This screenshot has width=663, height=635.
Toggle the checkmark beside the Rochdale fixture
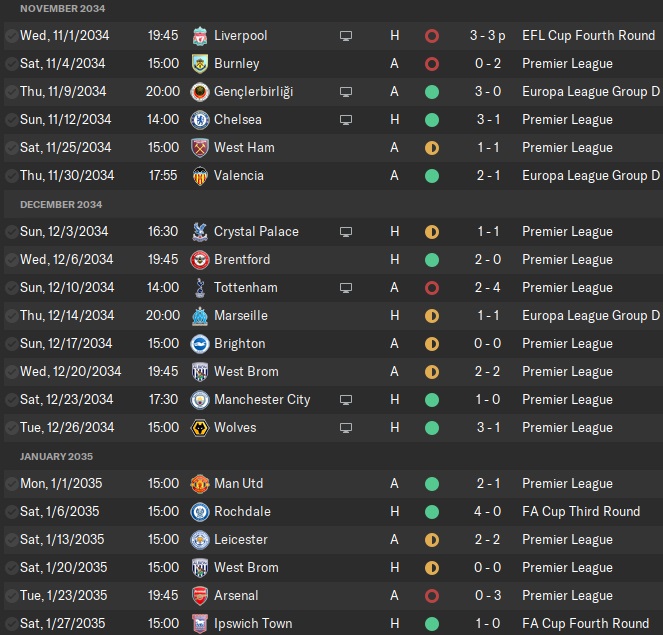pos(11,512)
